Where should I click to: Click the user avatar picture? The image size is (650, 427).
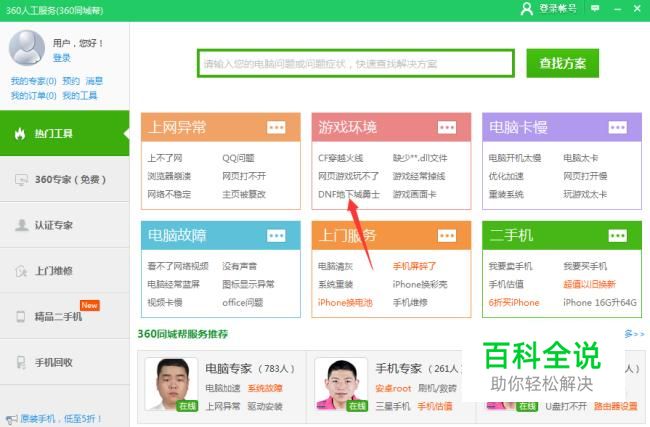[27, 48]
